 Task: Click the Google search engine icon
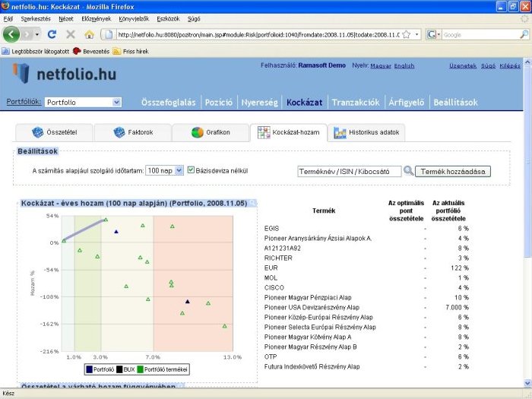431,35
